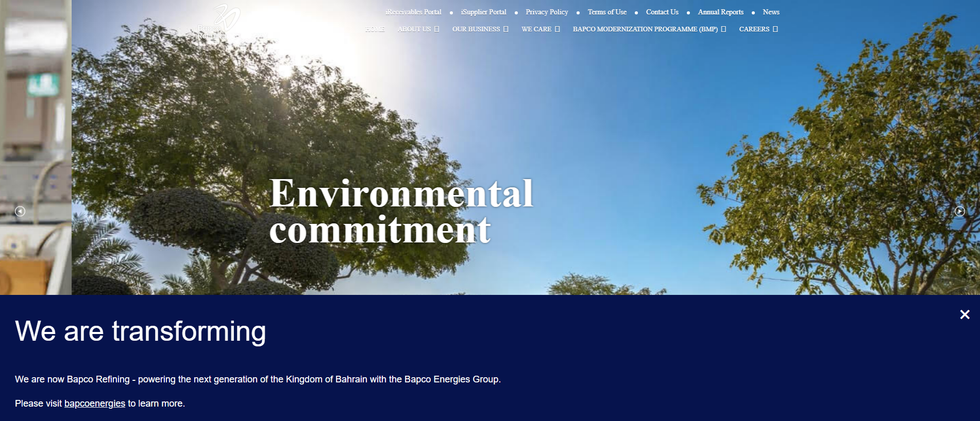The height and width of the screenshot is (421, 980).
Task: Click the 'Environmental commitment' slide heading
Action: 401,211
